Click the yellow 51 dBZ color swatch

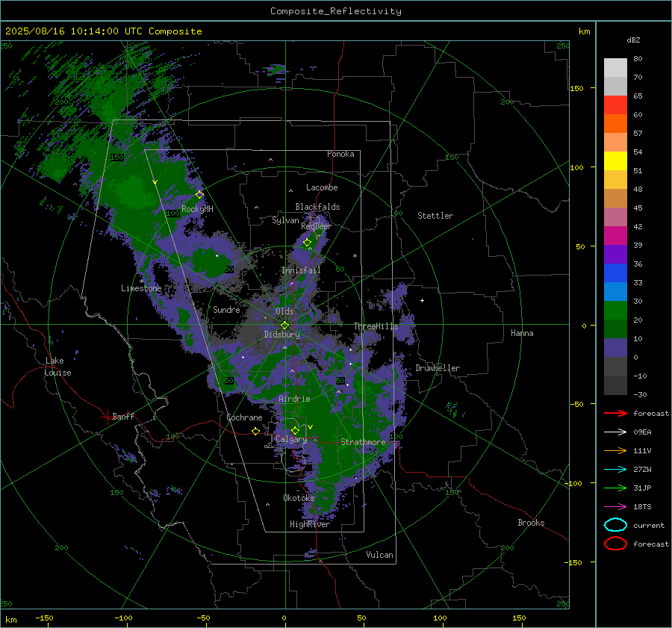[615, 161]
